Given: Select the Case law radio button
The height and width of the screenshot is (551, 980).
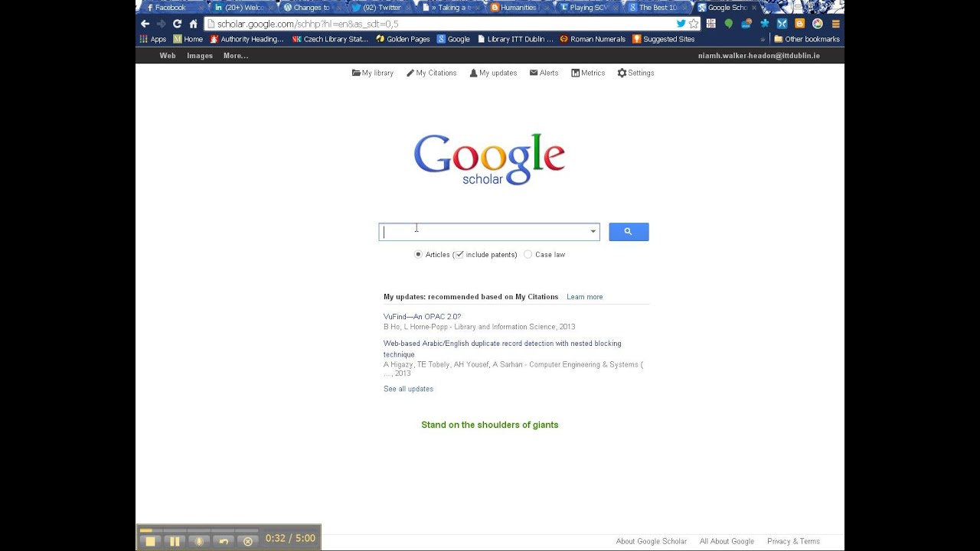Looking at the screenshot, I should [528, 254].
